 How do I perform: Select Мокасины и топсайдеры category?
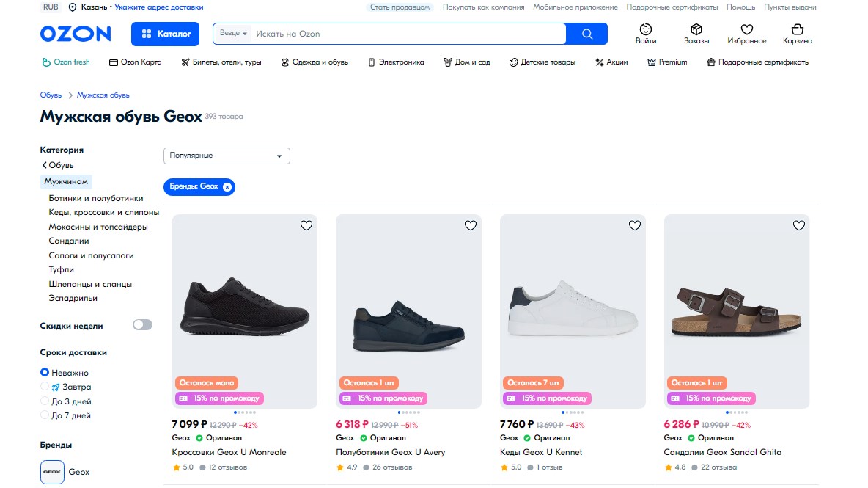point(98,227)
